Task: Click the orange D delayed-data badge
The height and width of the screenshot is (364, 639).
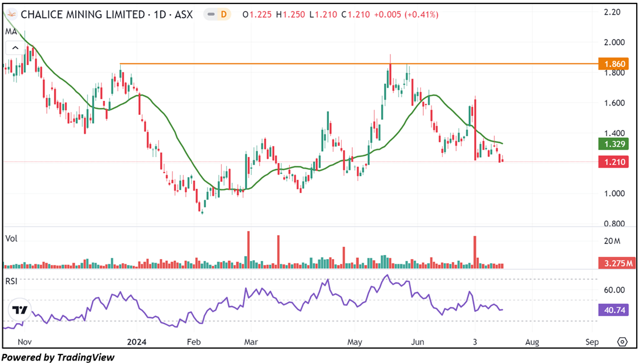Action: tap(223, 15)
